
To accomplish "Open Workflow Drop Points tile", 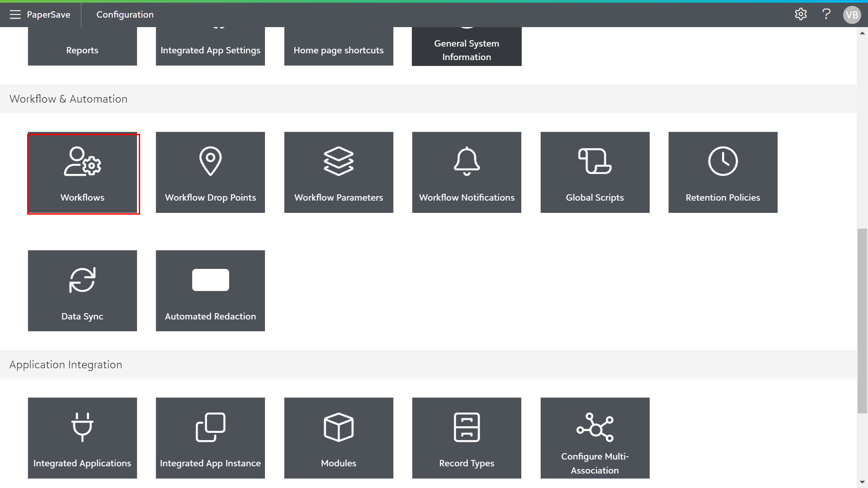I will pos(210,173).
